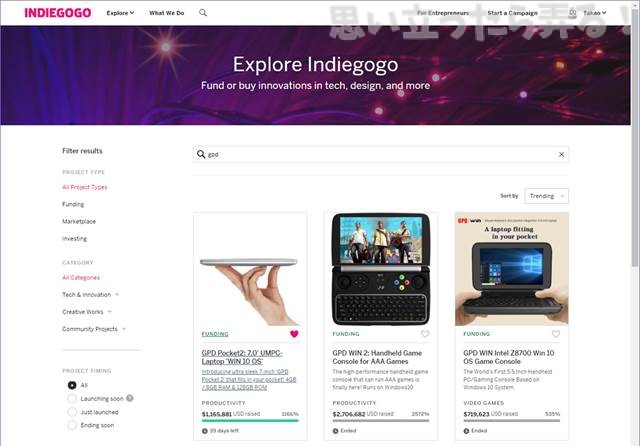Select the Just launched radio button

[72, 412]
